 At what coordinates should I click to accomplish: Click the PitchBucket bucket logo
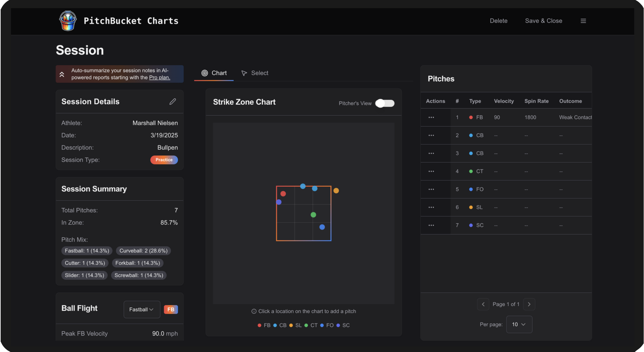(x=68, y=21)
